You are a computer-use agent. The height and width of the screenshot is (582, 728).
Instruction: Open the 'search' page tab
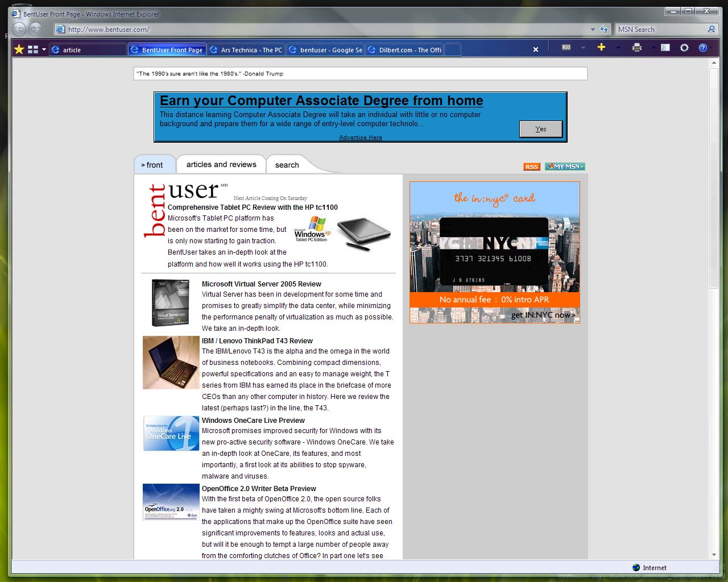pos(287,165)
